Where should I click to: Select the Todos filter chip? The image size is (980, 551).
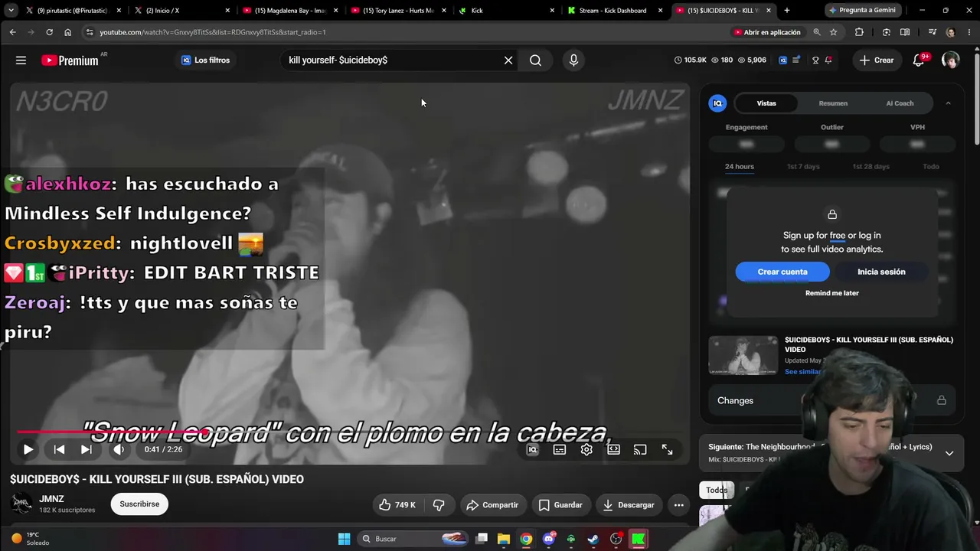(717, 490)
